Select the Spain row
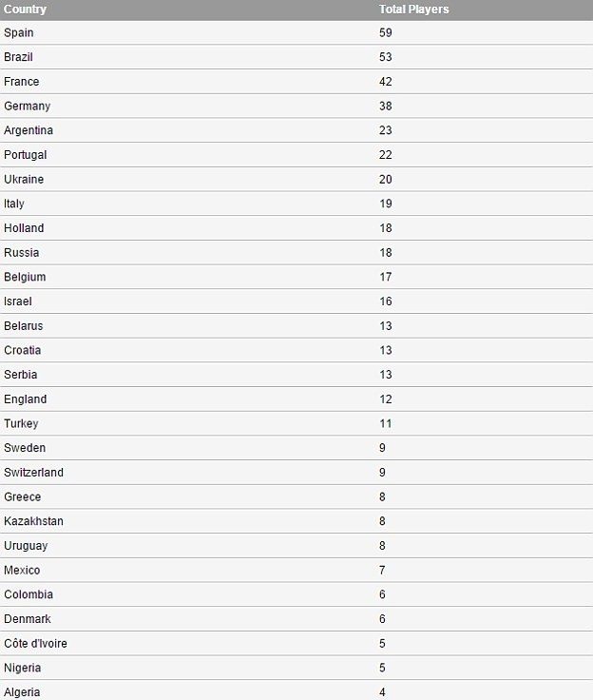This screenshot has width=593, height=700. 19,32
